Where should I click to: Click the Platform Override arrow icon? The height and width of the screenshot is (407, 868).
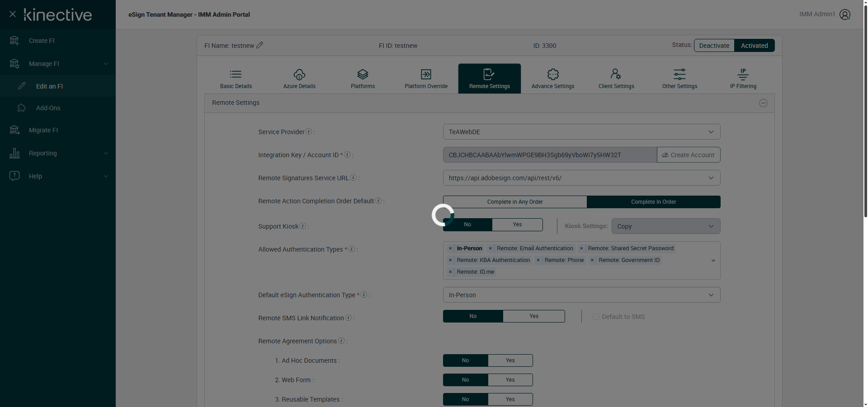[x=426, y=74]
